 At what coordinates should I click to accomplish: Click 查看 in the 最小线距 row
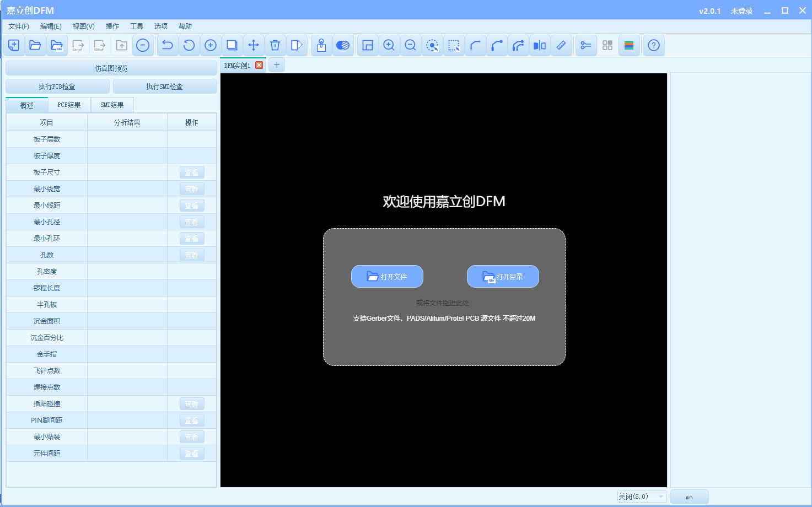click(x=192, y=206)
